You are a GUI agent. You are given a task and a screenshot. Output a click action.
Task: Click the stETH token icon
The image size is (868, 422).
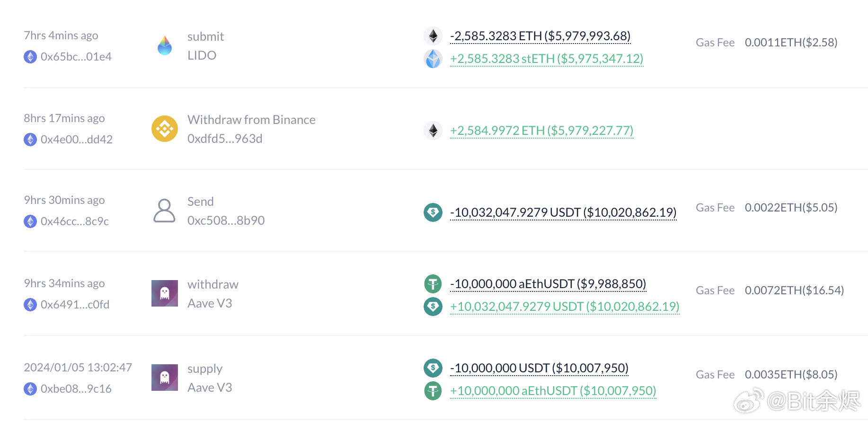[433, 59]
